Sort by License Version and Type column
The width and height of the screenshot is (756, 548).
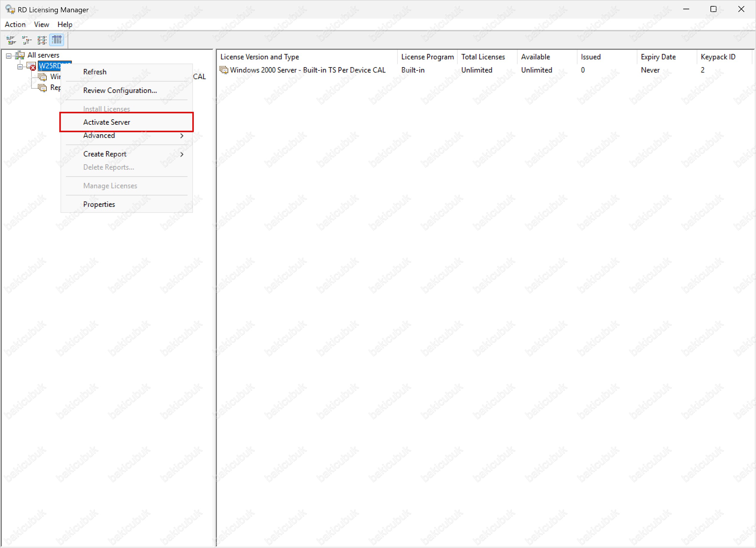260,57
